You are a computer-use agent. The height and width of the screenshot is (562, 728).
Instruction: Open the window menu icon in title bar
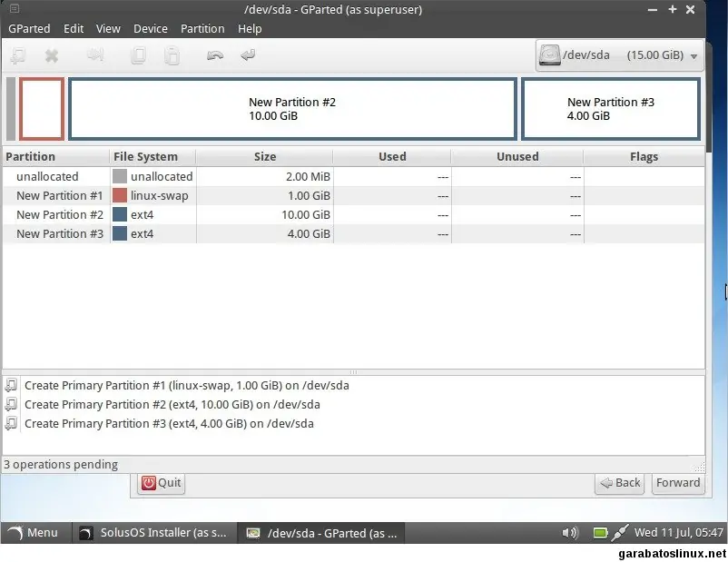pyautogui.click(x=15, y=9)
